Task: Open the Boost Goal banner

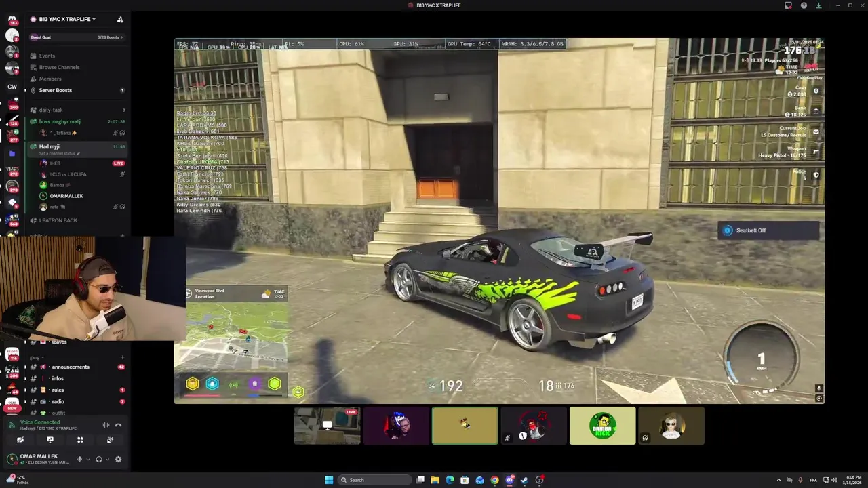Action: click(x=77, y=37)
